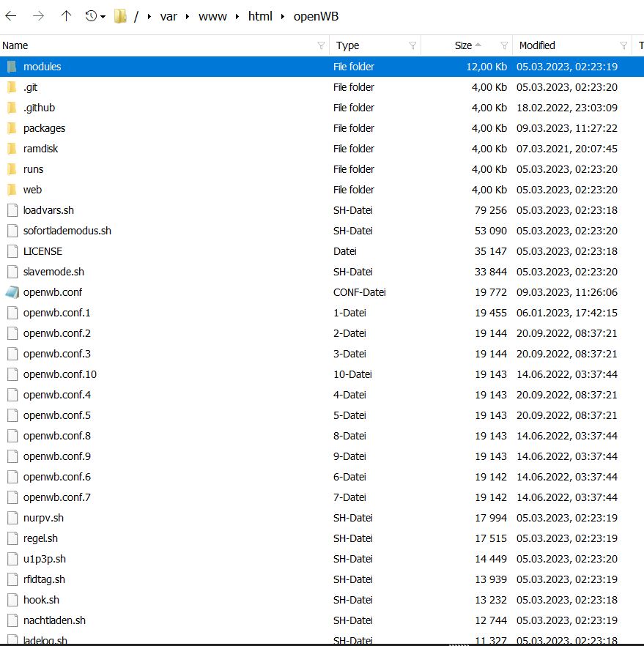Select the LICENSE file
The width and height of the screenshot is (644, 646).
click(42, 251)
